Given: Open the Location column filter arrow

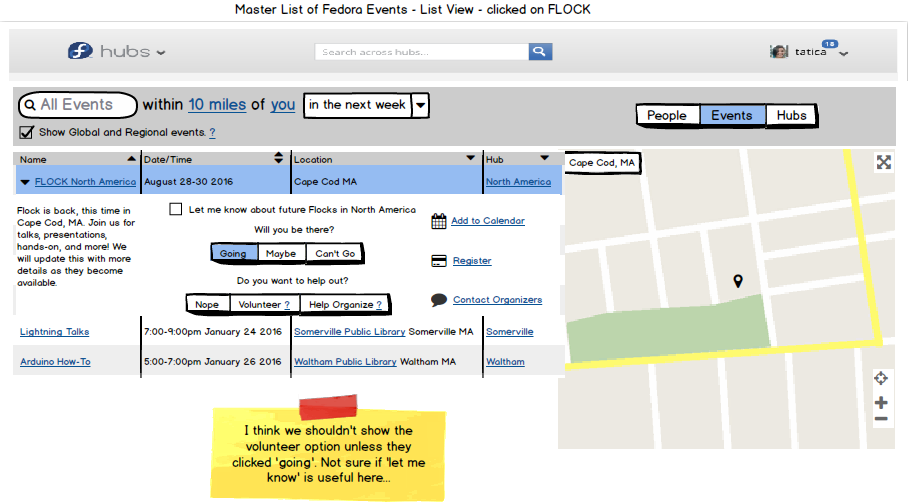Looking at the screenshot, I should (470, 157).
